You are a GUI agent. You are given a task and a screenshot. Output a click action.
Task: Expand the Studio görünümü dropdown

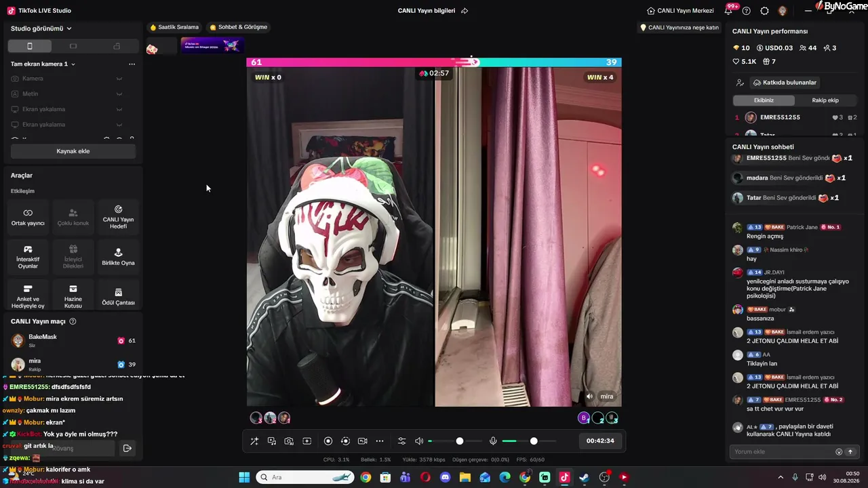point(41,28)
